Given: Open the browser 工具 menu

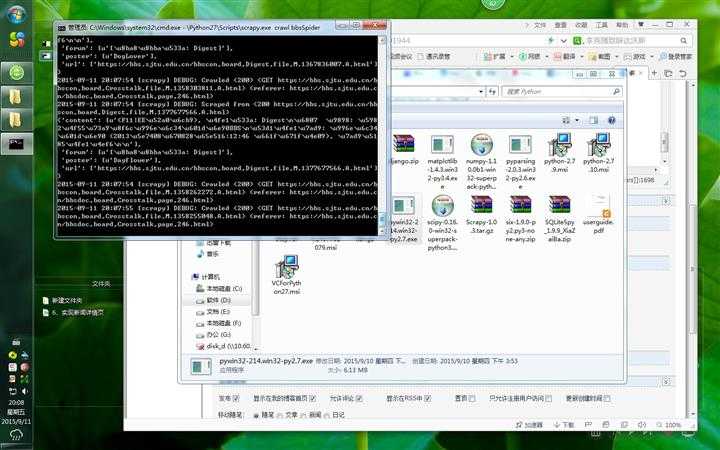Looking at the screenshot, I should [x=602, y=25].
